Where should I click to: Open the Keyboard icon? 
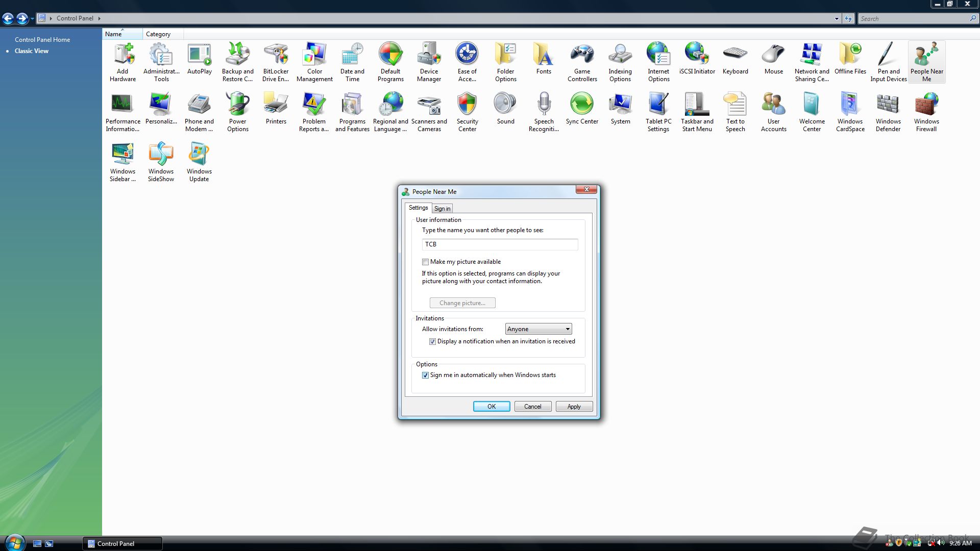click(x=735, y=59)
